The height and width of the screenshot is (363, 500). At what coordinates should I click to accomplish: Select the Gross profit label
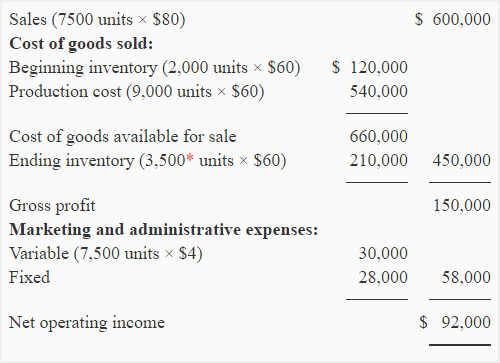point(52,206)
